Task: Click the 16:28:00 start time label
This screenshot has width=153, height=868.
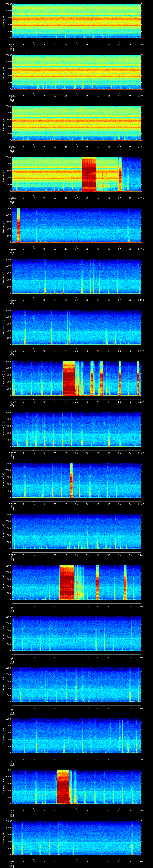Action: [12, 351]
